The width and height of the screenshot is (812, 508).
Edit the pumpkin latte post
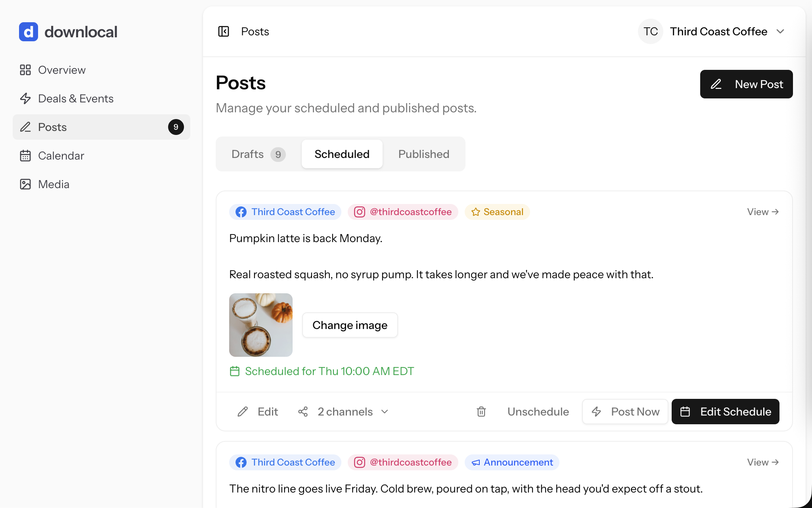[x=258, y=412]
